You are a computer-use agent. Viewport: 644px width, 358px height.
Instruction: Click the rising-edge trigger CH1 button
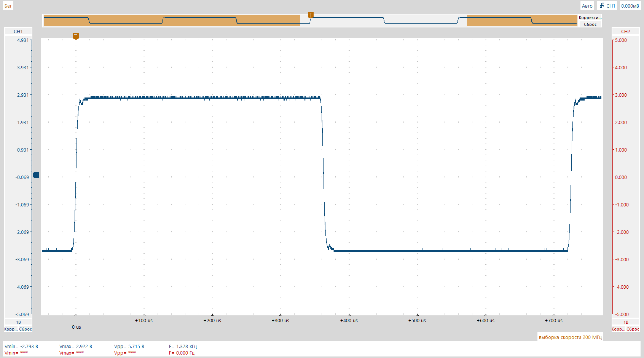click(x=607, y=6)
